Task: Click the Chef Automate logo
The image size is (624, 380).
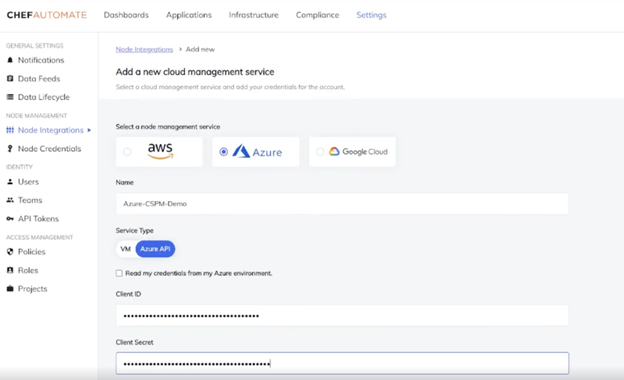Action: tap(47, 15)
